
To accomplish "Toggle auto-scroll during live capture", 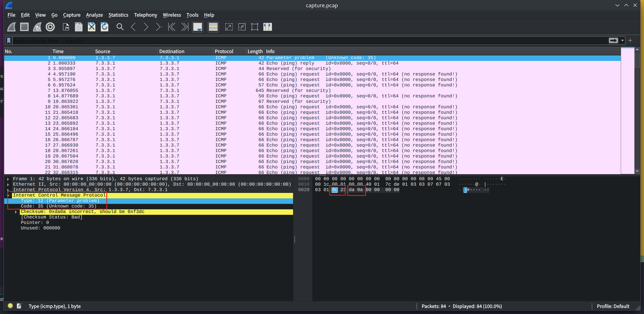I will coord(198,27).
